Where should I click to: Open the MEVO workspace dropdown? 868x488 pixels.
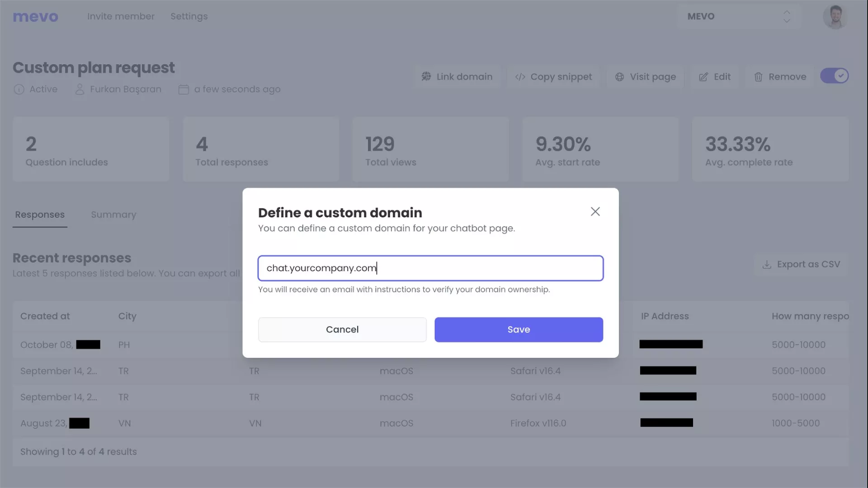(739, 17)
